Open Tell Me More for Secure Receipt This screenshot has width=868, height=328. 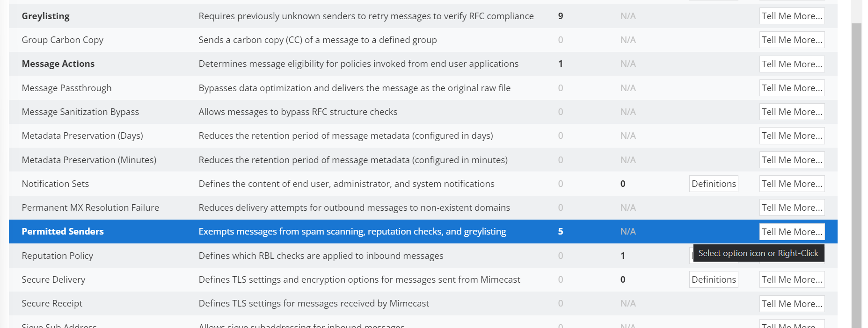pos(791,304)
